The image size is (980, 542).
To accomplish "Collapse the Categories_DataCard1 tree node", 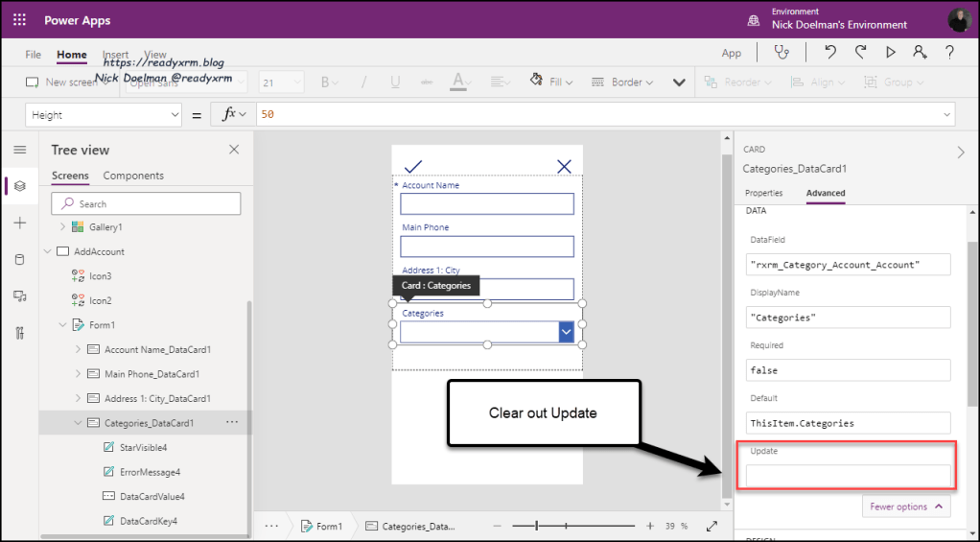I will click(77, 423).
